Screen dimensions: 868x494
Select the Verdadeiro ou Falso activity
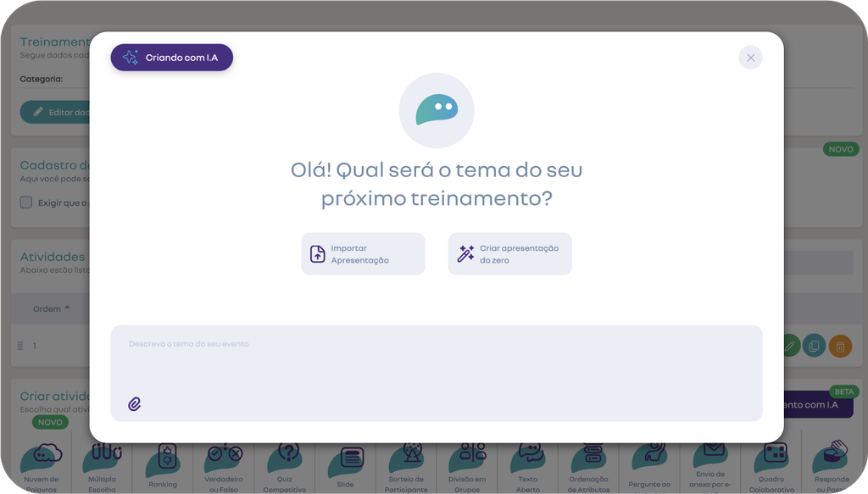[224, 467]
